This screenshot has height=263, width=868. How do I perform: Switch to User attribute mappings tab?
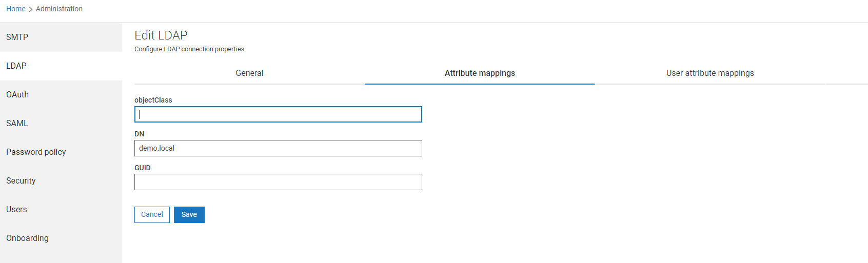tap(710, 73)
